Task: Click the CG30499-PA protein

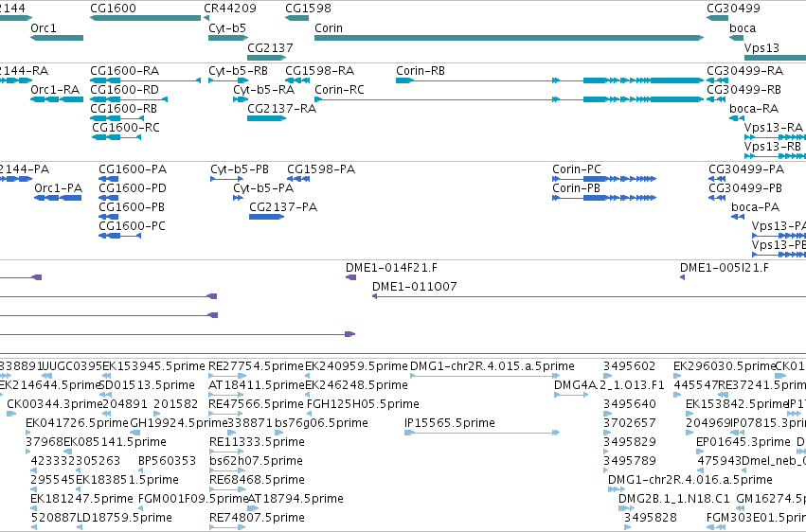Action: pyautogui.click(x=717, y=179)
